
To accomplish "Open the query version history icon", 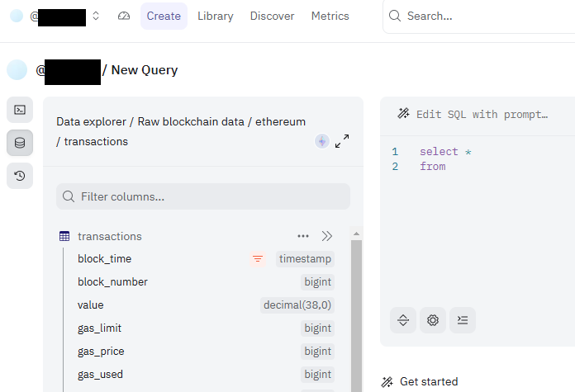I will click(20, 176).
